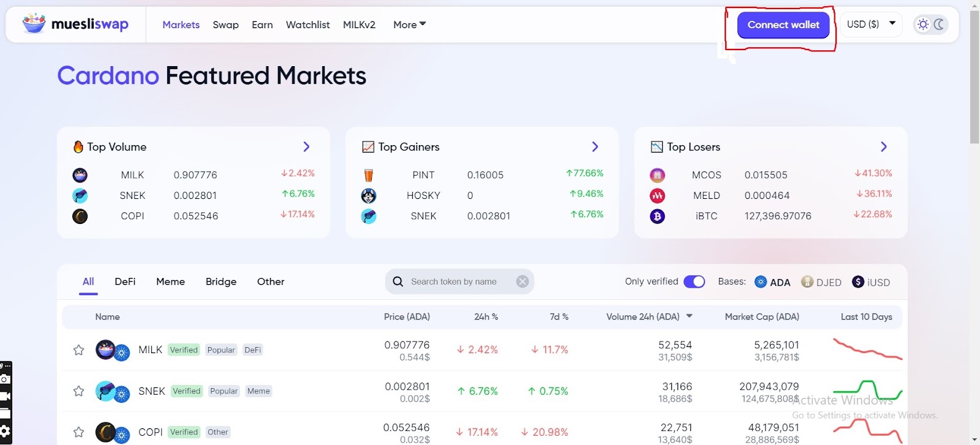Image resolution: width=980 pixels, height=445 pixels.
Task: Click the MCOS token icon
Action: click(x=657, y=176)
